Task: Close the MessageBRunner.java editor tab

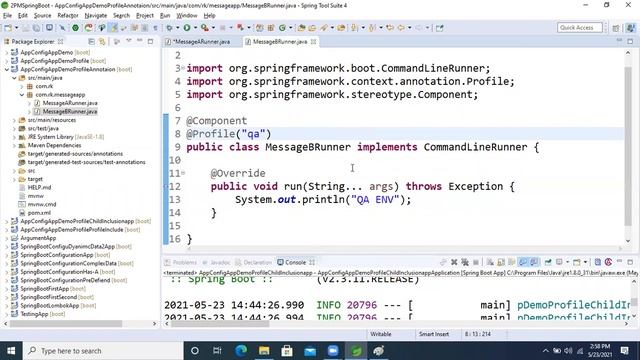Action: pyautogui.click(x=313, y=42)
